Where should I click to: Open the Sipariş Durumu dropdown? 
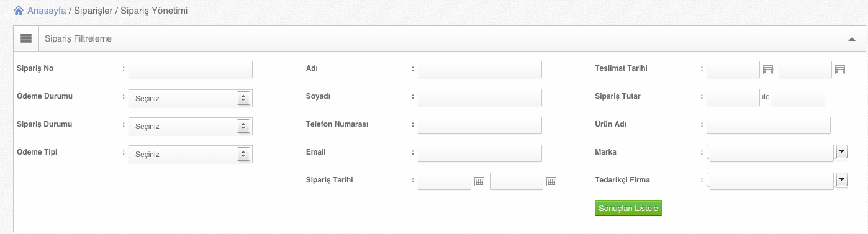tap(191, 126)
